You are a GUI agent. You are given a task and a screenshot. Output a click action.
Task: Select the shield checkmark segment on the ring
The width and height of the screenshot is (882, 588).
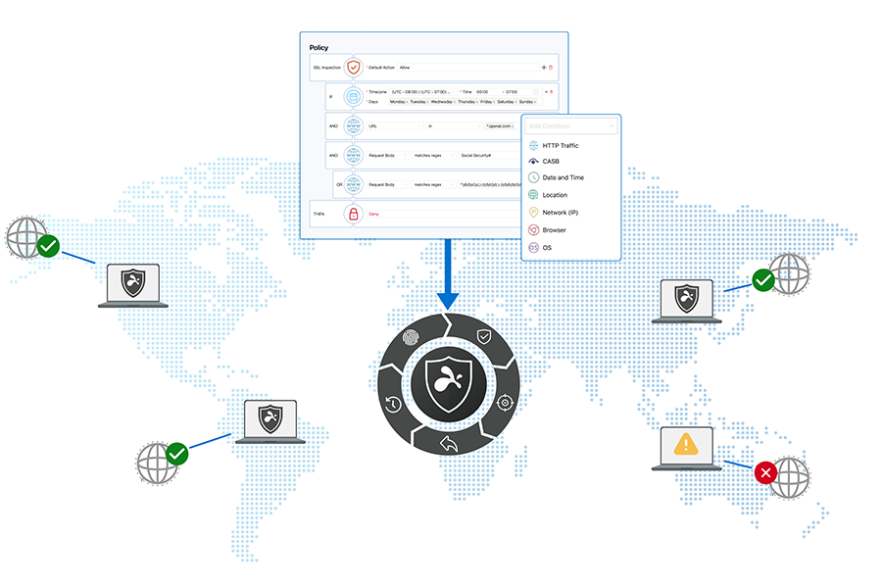click(x=483, y=336)
